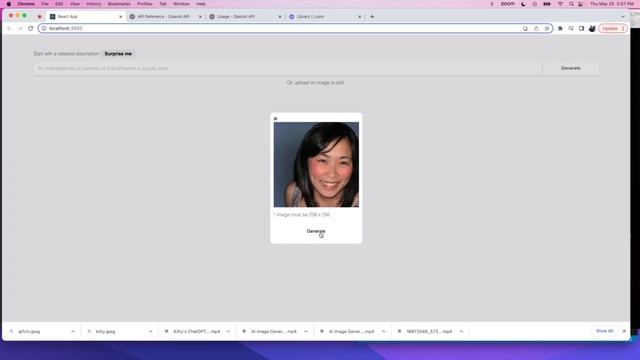Switch to the Library | Loom tab
The height and width of the screenshot is (360, 640).
point(325,17)
